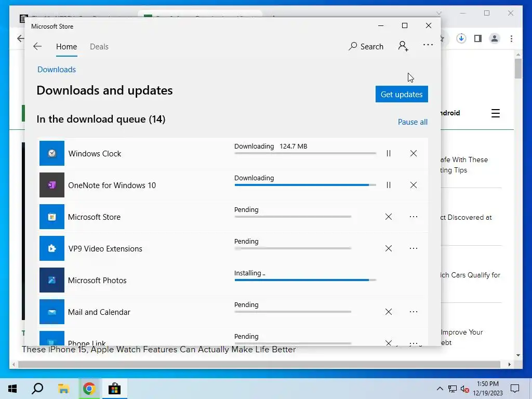Open more options for VP9 Video Extensions
532x399 pixels.
pyautogui.click(x=413, y=248)
